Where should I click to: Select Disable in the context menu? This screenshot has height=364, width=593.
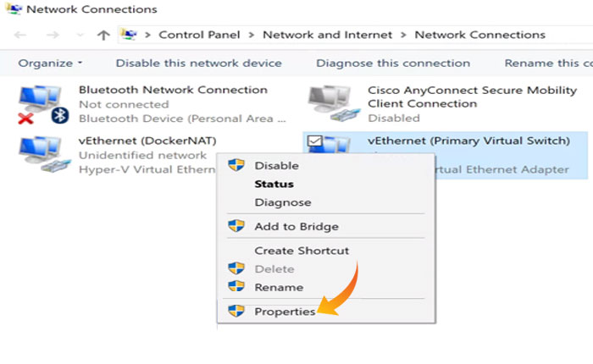pos(276,165)
